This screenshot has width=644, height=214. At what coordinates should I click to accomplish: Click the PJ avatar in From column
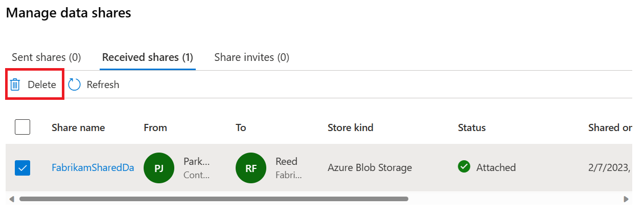(159, 168)
